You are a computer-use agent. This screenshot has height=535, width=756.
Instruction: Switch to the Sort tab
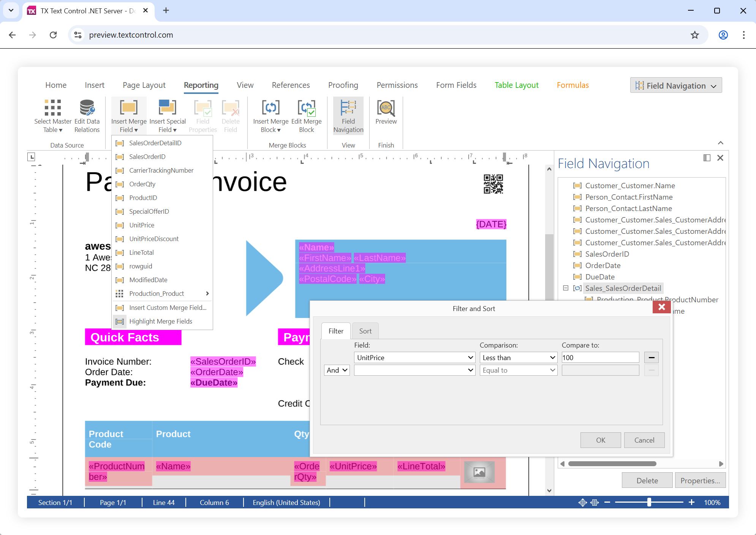(x=365, y=331)
